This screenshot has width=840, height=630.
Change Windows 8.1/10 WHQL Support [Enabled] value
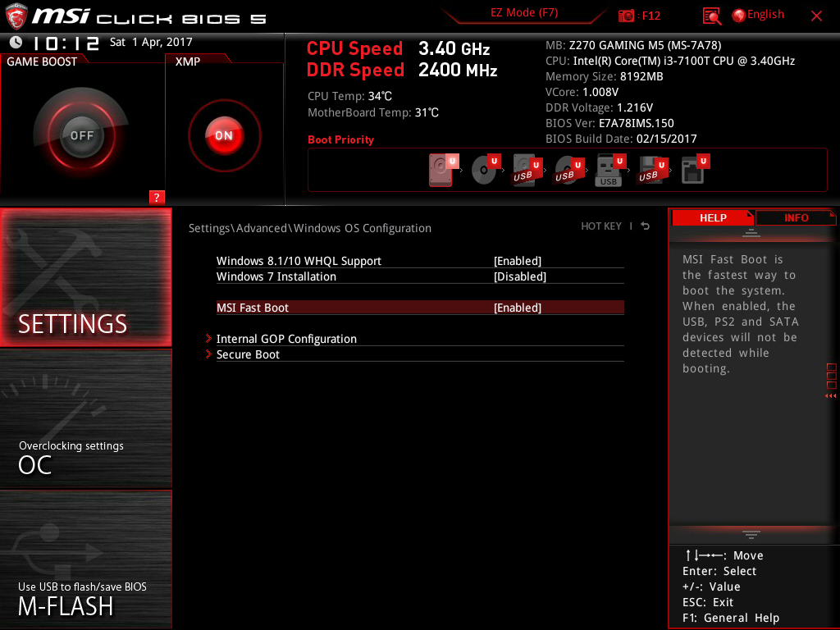(x=518, y=261)
